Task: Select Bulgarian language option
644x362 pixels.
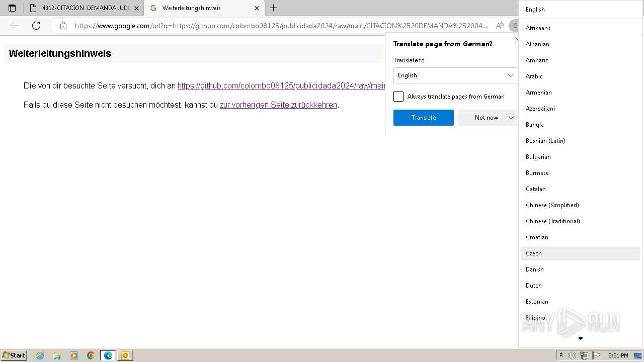Action: pos(580,157)
